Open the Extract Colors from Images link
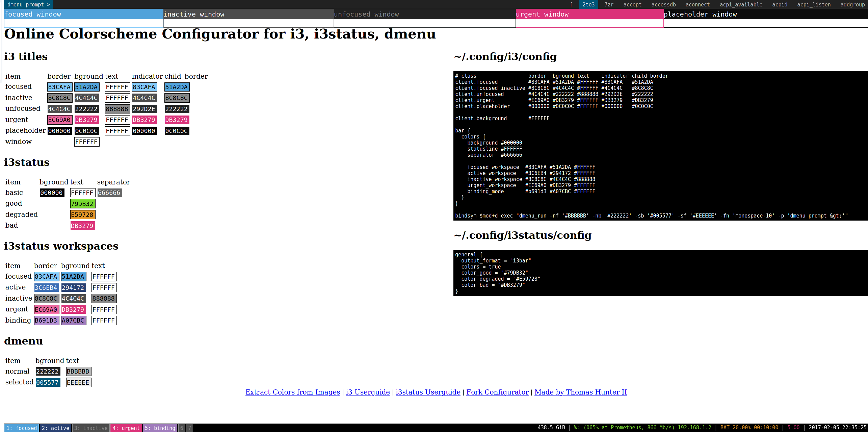This screenshot has height=432, width=868. [293, 392]
